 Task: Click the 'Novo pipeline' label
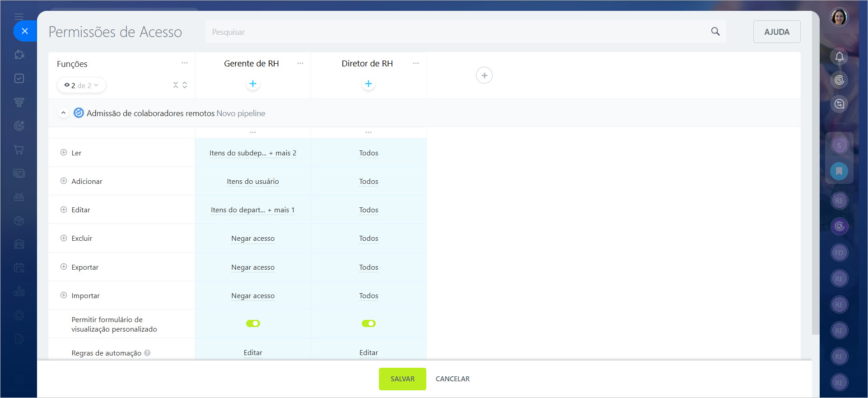(241, 113)
